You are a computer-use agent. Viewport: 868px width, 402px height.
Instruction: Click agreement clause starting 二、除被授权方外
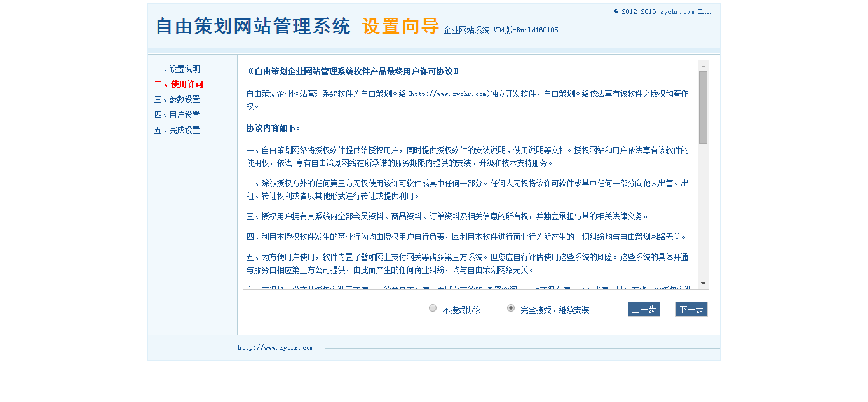[468, 190]
